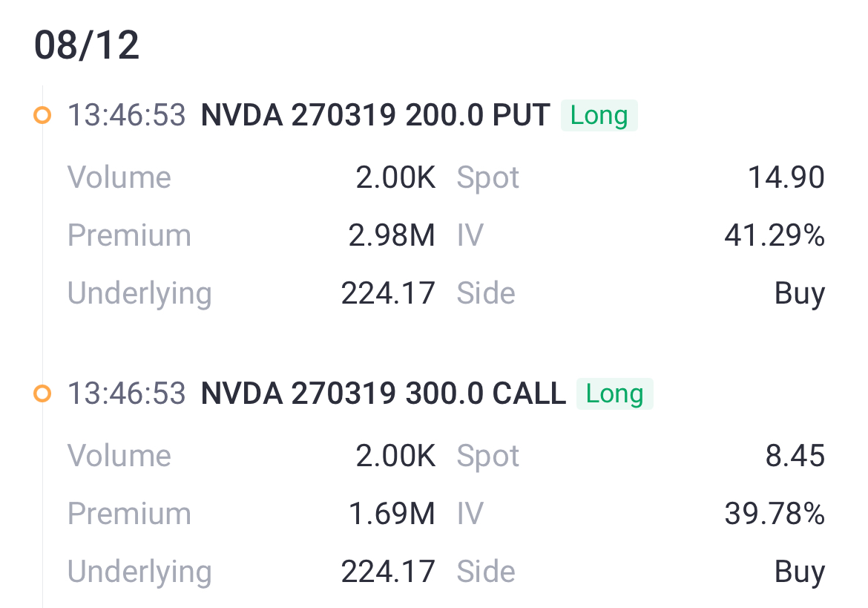868x608 pixels.
Task: Select the 2.00K volume of the PUT trade
Action: [x=395, y=177]
